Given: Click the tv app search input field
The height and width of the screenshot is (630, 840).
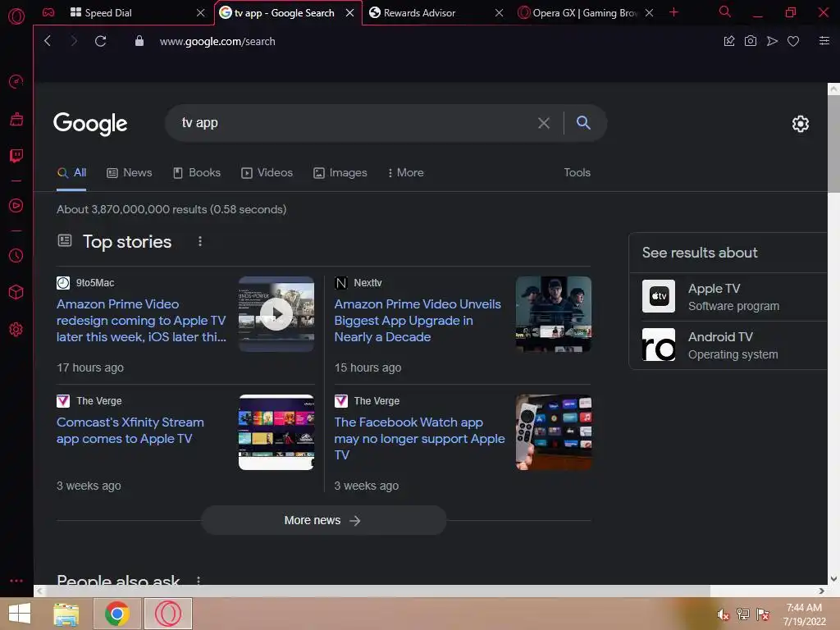Looking at the screenshot, I should [x=354, y=123].
